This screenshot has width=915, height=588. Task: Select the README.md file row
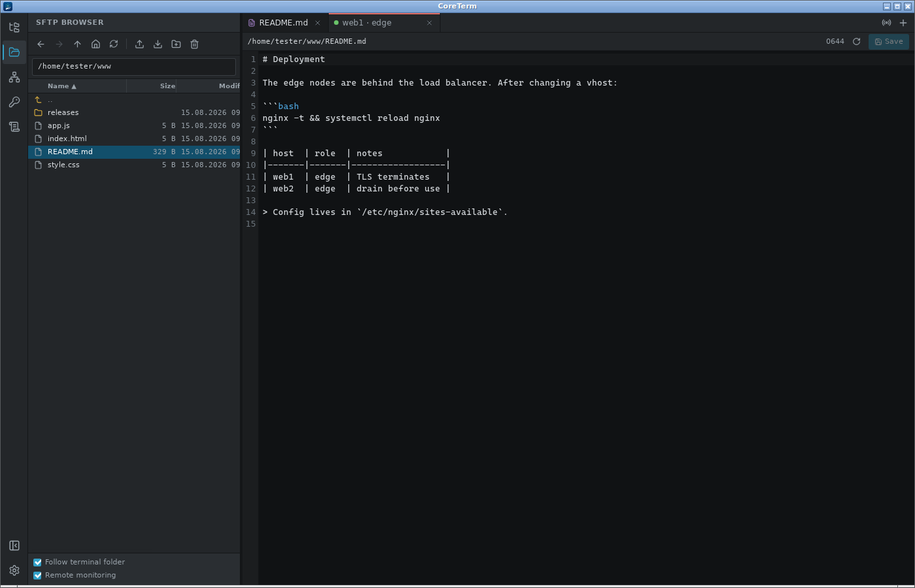[134, 152]
